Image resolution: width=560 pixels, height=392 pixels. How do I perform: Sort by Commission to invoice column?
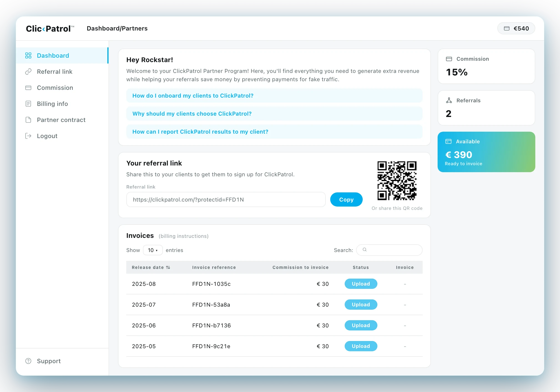click(x=301, y=267)
